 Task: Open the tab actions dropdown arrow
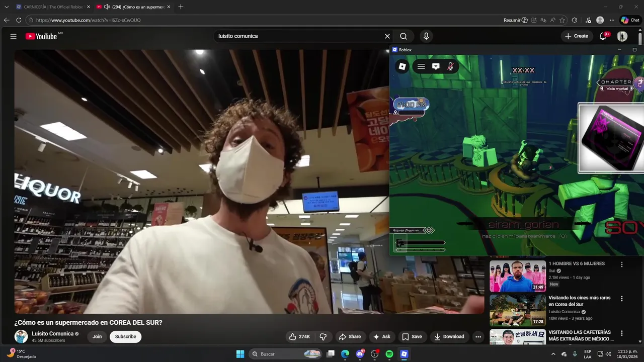7,7
